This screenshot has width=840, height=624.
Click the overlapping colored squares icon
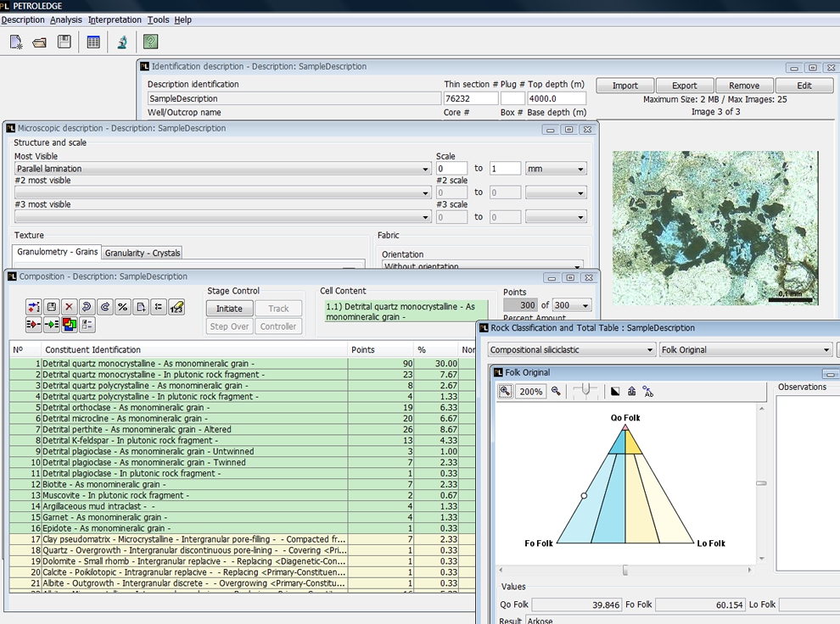[70, 325]
